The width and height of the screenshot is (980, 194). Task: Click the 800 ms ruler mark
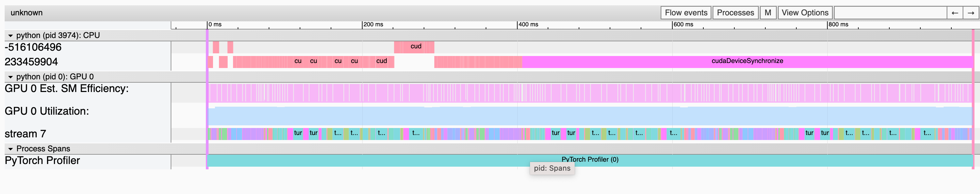coord(838,24)
